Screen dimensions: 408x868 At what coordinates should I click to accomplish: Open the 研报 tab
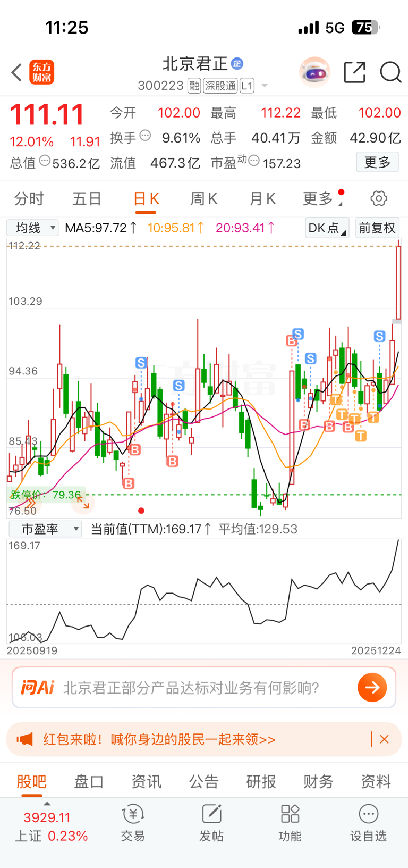pos(261,781)
